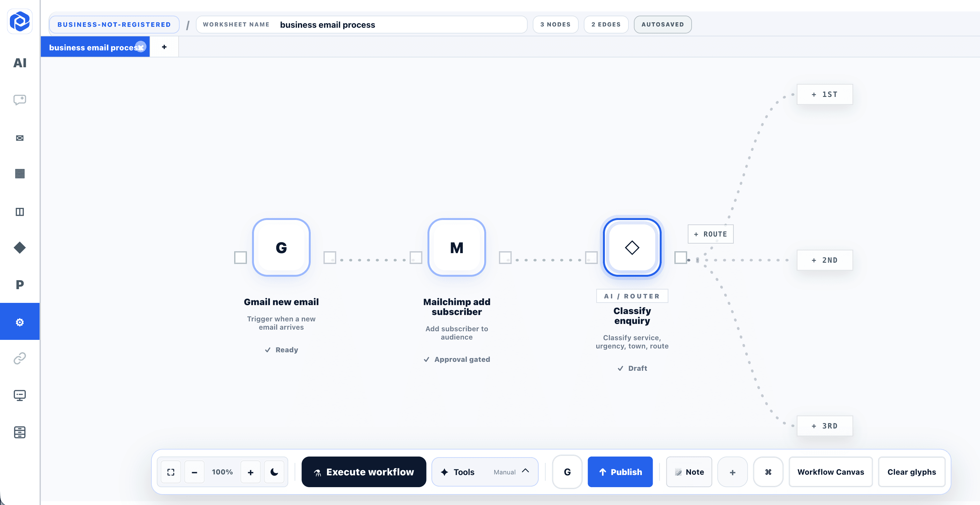The width and height of the screenshot is (980, 505).
Task: Select the Gmail new email node
Action: [281, 247]
